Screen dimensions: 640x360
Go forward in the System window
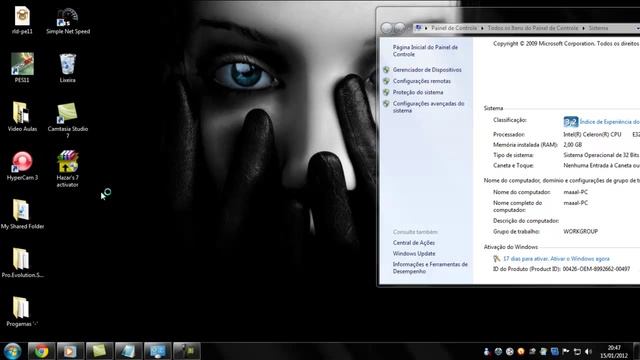[400, 28]
